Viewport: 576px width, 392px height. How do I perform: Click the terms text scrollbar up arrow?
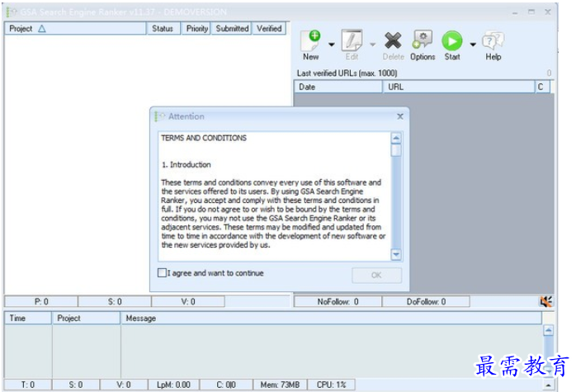(x=396, y=138)
